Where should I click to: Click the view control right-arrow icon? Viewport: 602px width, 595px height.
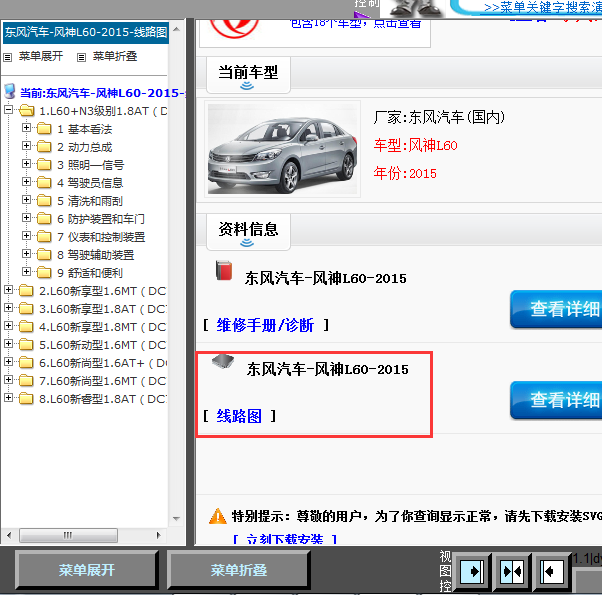(472, 572)
